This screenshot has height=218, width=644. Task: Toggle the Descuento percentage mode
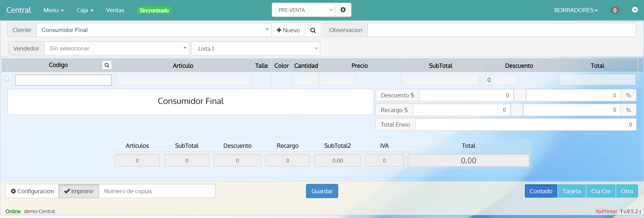point(628,95)
